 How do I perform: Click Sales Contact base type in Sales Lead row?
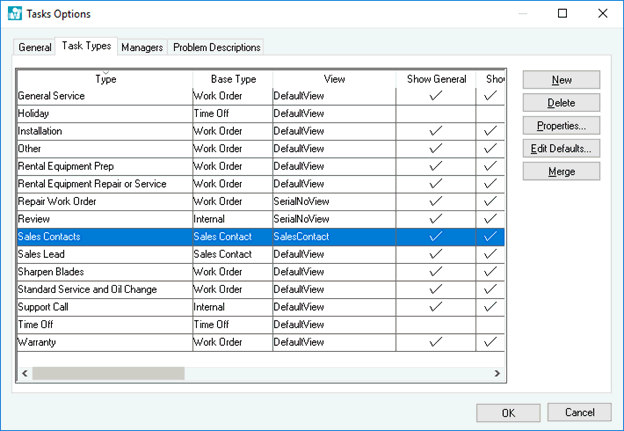coord(233,254)
